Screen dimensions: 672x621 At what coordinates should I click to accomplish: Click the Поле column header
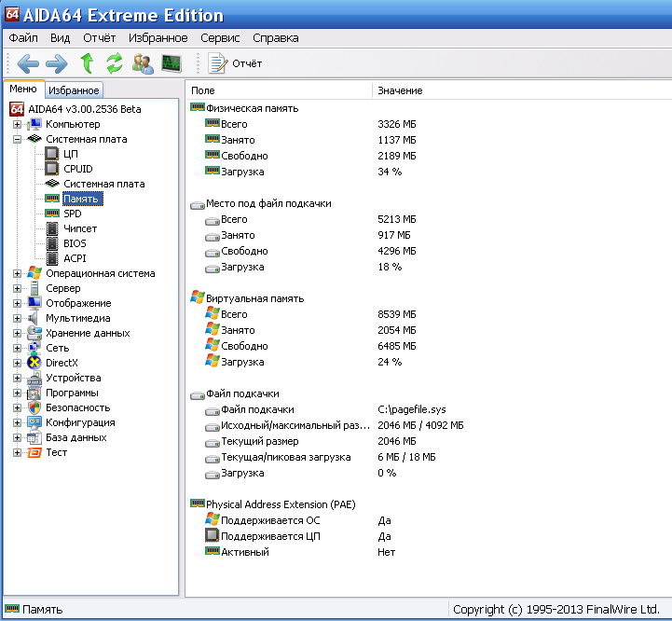(279, 90)
